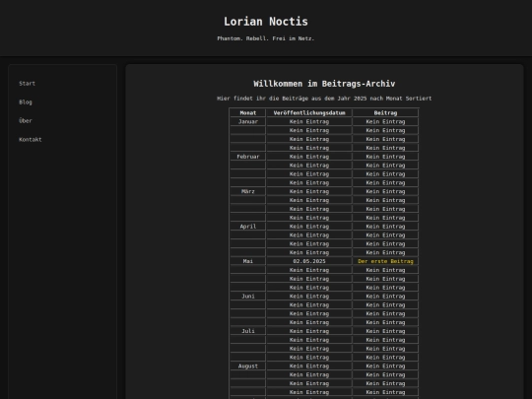The height and width of the screenshot is (399, 532).
Task: Click the 'Veröffentlichungsdatum' column header
Action: click(309, 113)
